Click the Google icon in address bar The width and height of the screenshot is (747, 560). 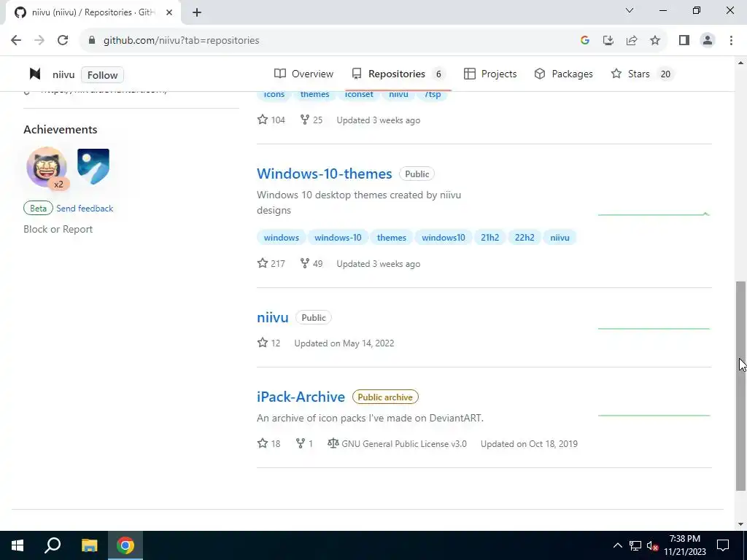pyautogui.click(x=585, y=41)
